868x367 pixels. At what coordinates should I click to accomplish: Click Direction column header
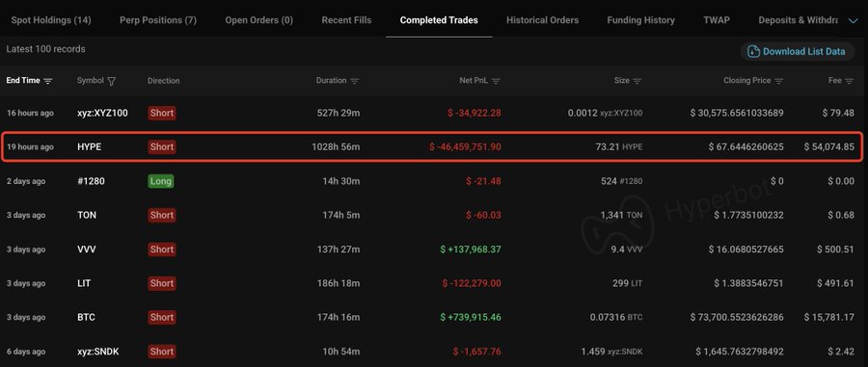(x=164, y=81)
